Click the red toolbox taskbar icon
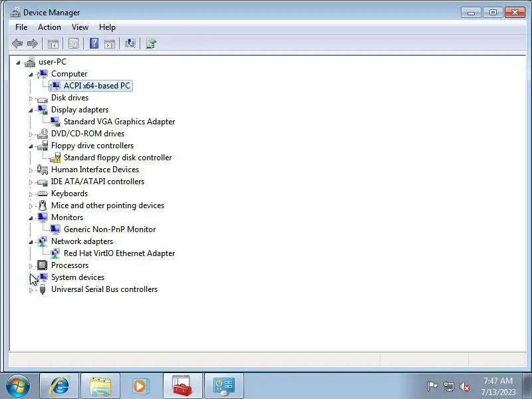Screen dimensions: 532x399 (182, 386)
